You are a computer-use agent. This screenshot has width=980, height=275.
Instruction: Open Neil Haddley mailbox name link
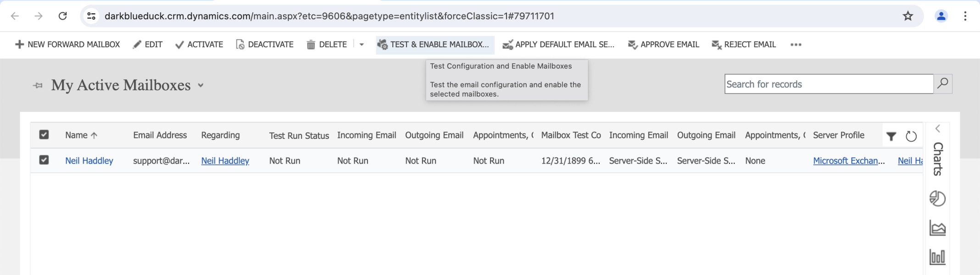(x=89, y=161)
